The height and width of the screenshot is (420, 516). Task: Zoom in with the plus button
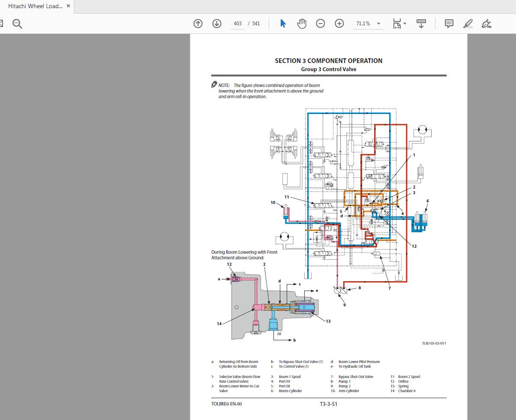(x=339, y=24)
